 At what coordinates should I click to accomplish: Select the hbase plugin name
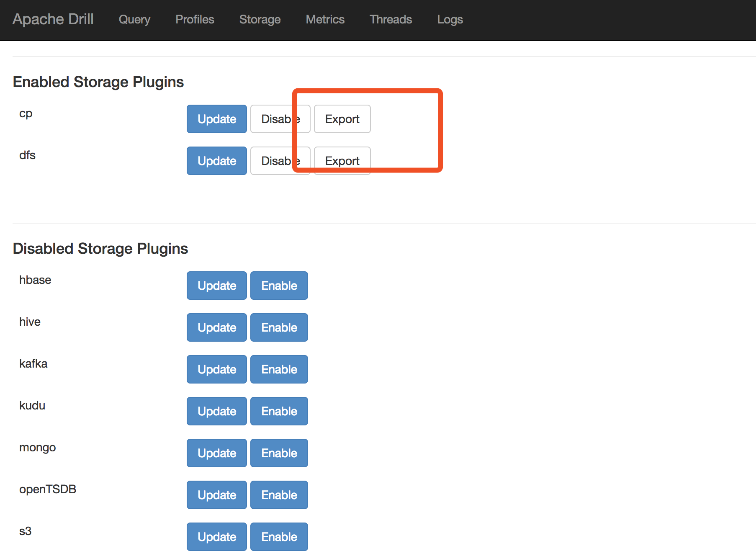tap(35, 280)
